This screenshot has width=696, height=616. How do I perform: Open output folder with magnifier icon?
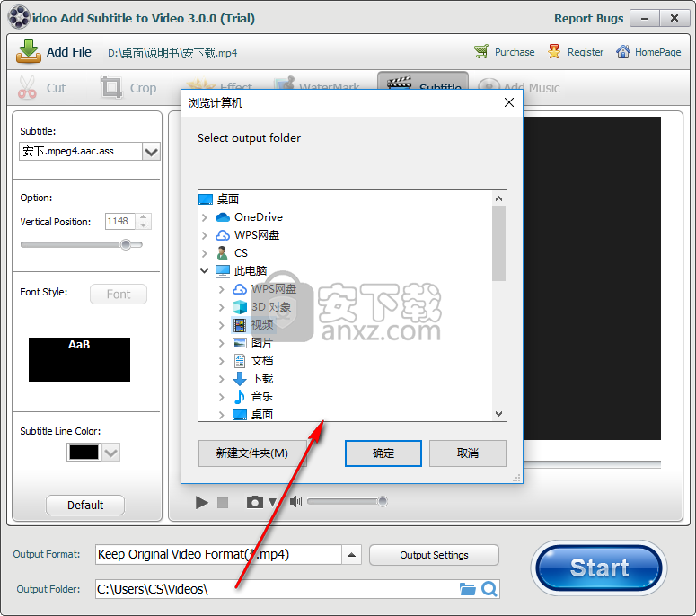[489, 589]
